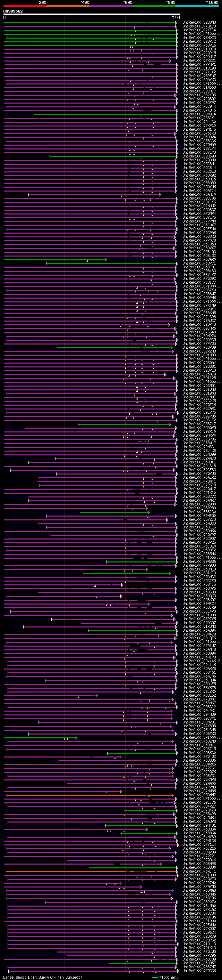Click the green alignment bar for B9H693
This screenshot has height=980, width=222.
tap(114, 156)
